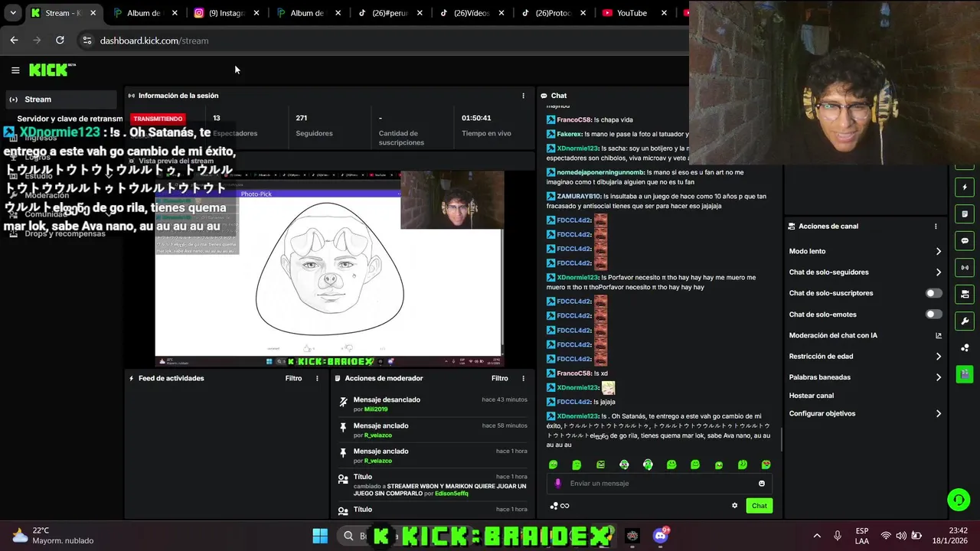Open Feed de actividades three-dot menu

[317, 378]
